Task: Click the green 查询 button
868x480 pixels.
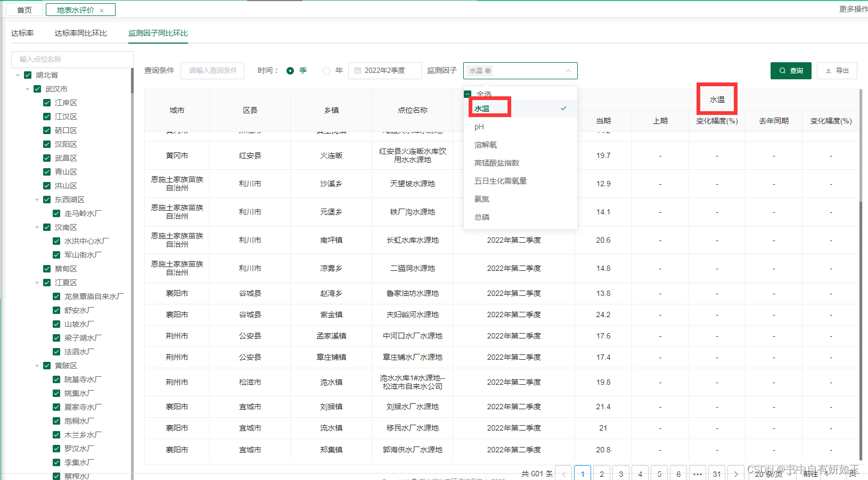Action: tap(791, 71)
